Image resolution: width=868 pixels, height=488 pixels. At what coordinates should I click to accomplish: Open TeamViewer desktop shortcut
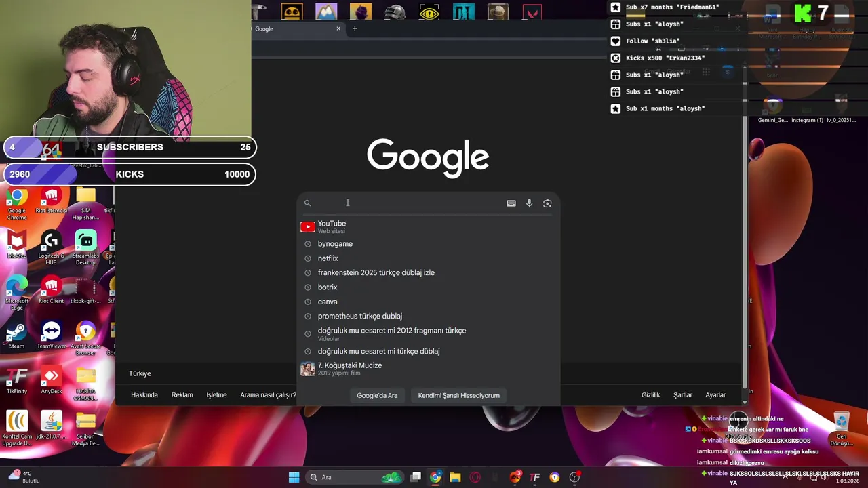click(x=51, y=335)
